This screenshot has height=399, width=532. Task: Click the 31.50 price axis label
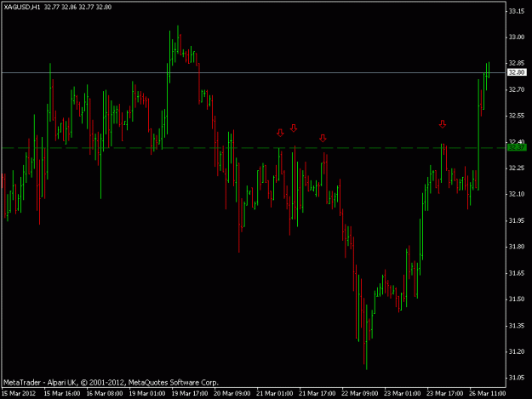[x=517, y=299]
